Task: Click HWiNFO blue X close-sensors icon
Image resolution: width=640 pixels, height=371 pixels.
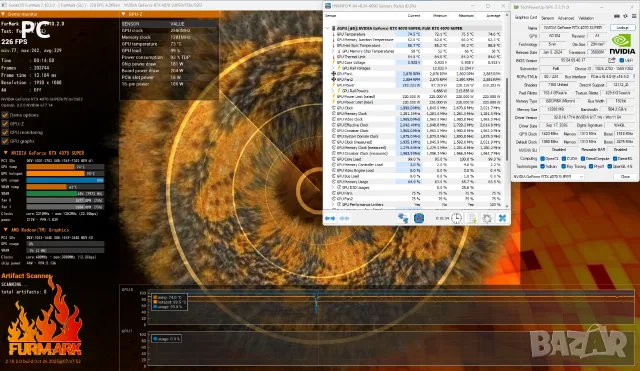Action: pyautogui.click(x=502, y=218)
